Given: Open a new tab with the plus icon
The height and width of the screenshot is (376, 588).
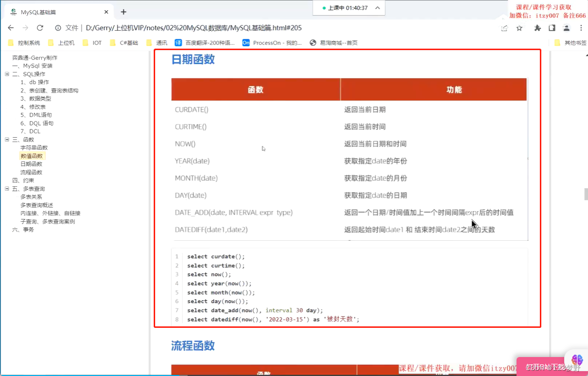Looking at the screenshot, I should [124, 12].
